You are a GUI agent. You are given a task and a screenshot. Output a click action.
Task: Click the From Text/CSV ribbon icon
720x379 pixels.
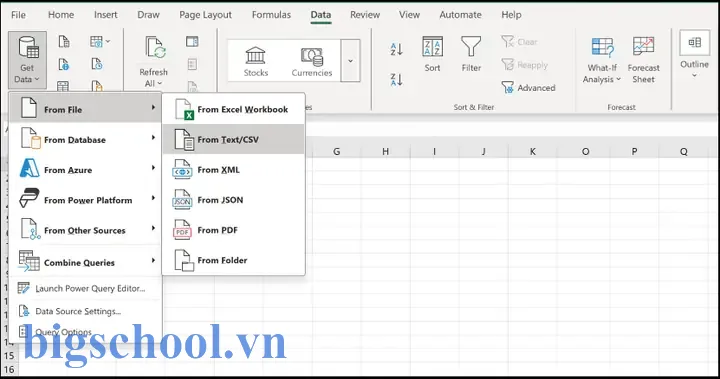coord(64,42)
